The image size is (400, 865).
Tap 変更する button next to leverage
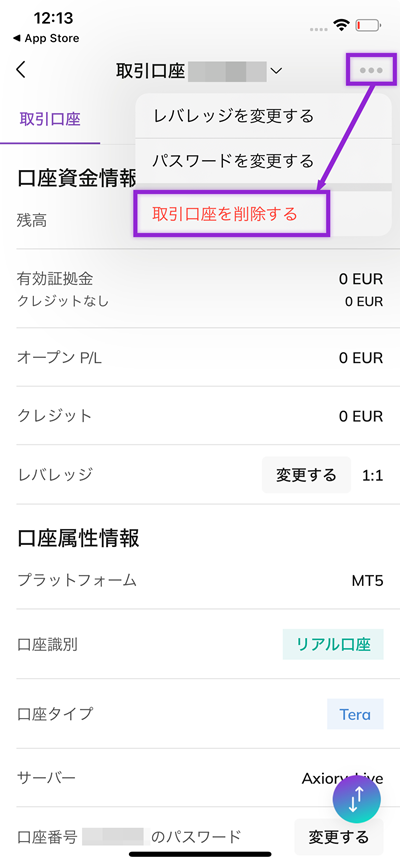(x=306, y=474)
